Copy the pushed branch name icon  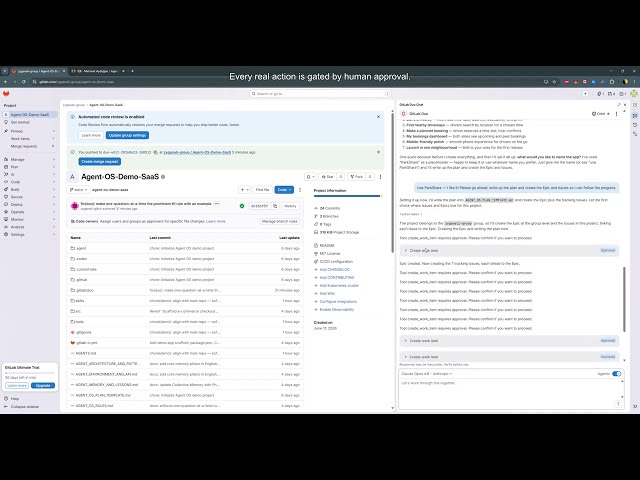click(x=156, y=152)
